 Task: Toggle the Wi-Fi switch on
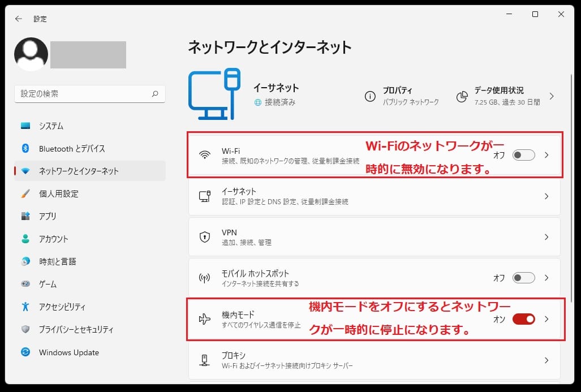pyautogui.click(x=523, y=155)
